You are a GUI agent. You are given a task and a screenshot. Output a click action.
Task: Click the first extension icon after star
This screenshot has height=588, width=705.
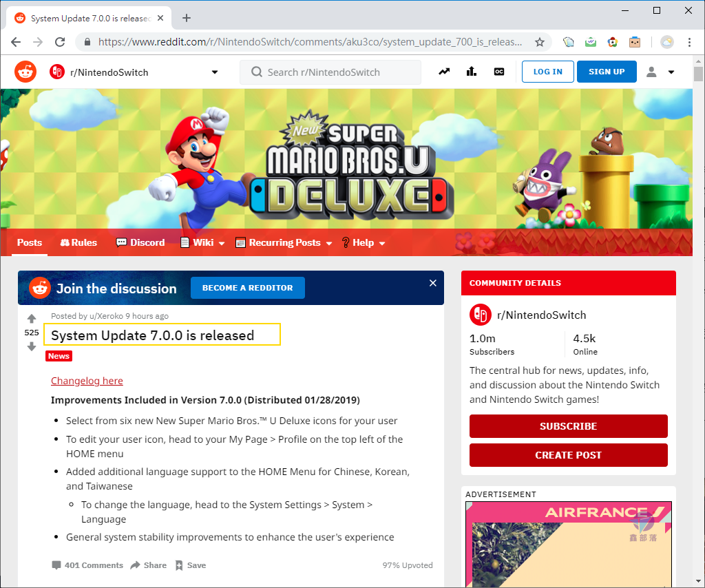(x=568, y=42)
